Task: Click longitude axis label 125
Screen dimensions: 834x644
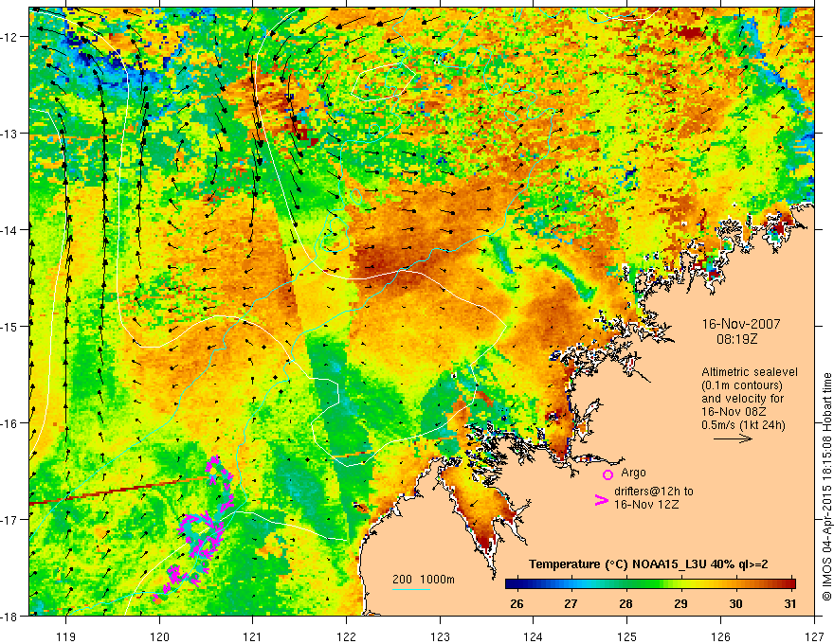Action: point(627,636)
